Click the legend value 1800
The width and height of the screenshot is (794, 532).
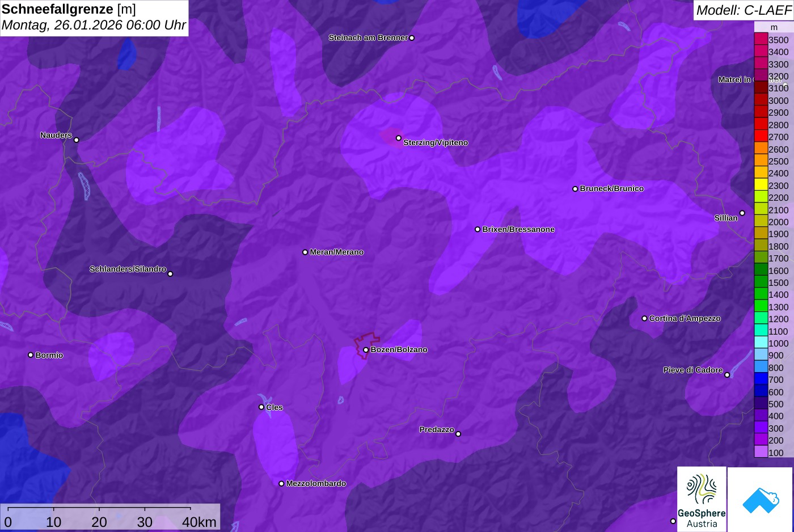click(778, 246)
